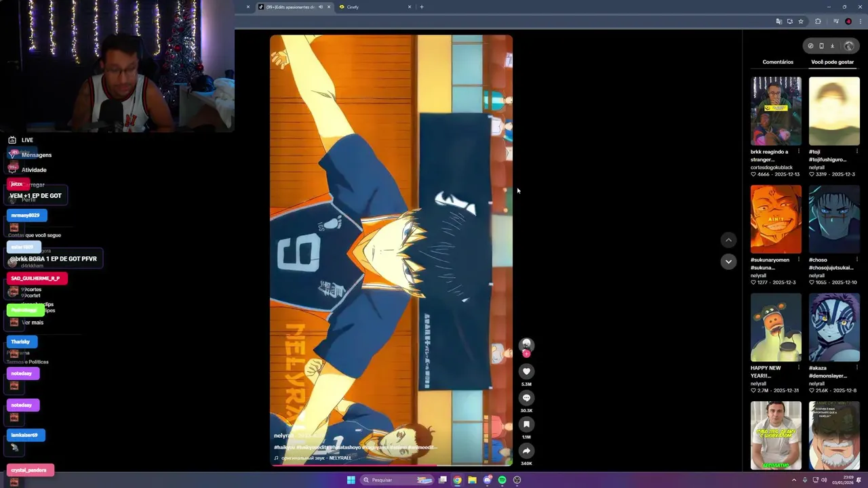Click Chrome translate page icon

point(778,21)
